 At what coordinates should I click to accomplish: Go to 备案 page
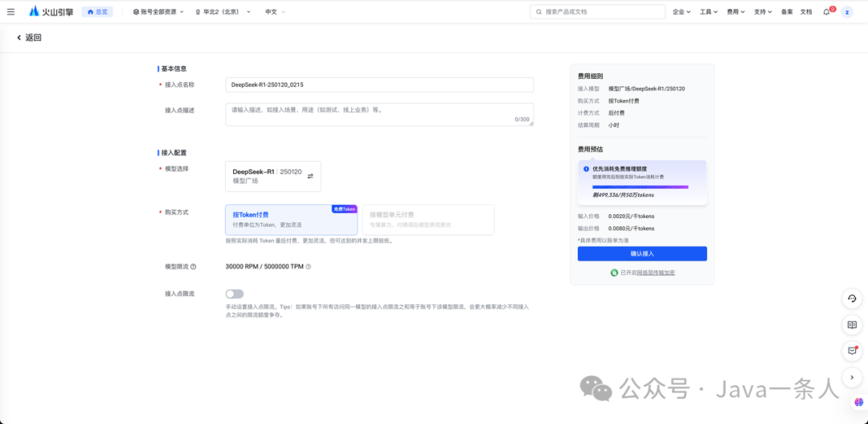click(787, 11)
